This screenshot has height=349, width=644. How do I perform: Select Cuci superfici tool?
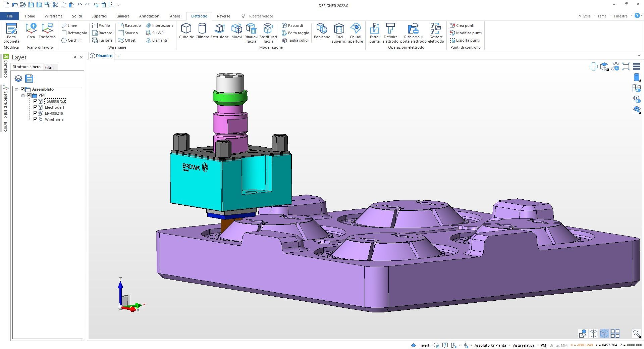pos(339,33)
